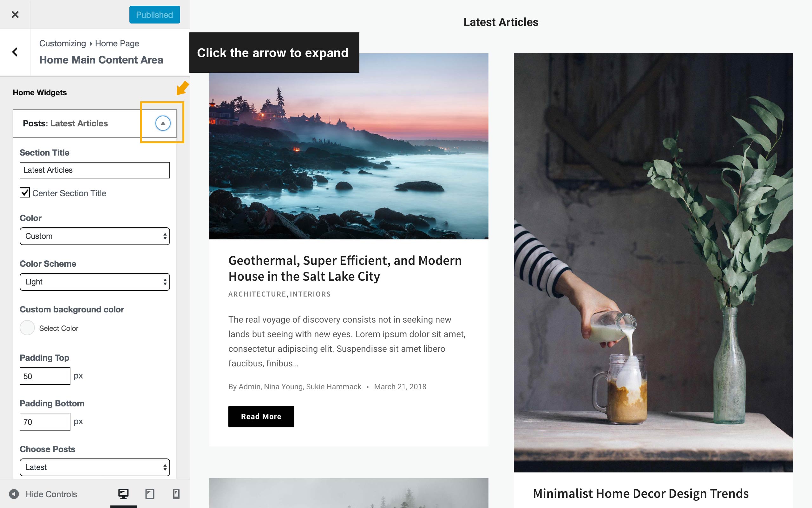Click the Read More button
This screenshot has width=812, height=508.
pyautogui.click(x=261, y=417)
